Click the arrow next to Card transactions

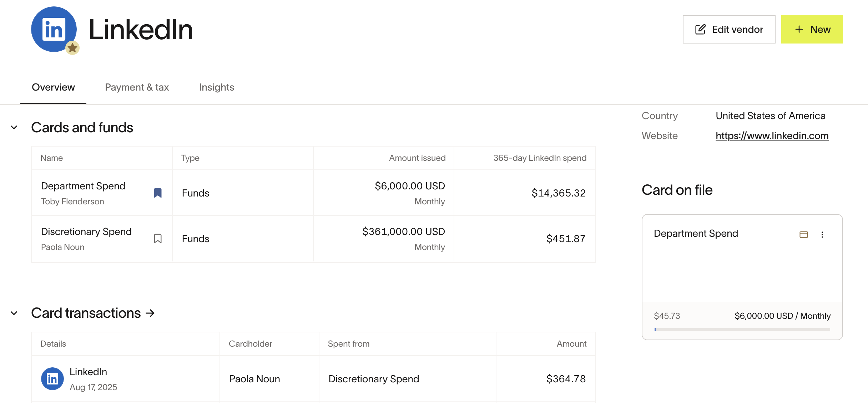pos(150,313)
